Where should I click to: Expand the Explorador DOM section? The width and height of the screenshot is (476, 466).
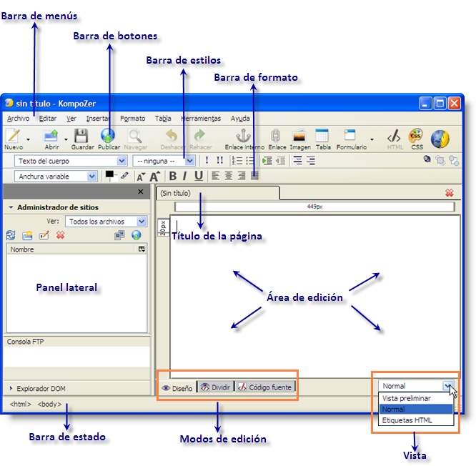11,388
